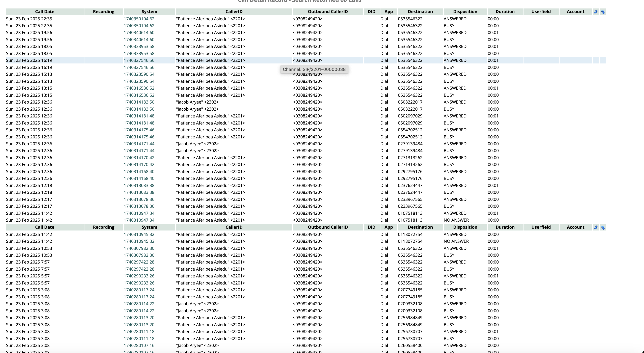This screenshot has height=353, width=644.
Task: Open system link 1740310947.34 in the NO ANSWER row
Action: point(139,220)
